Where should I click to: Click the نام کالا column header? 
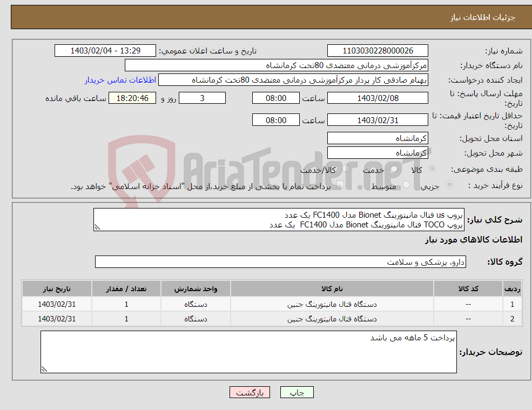click(332, 288)
